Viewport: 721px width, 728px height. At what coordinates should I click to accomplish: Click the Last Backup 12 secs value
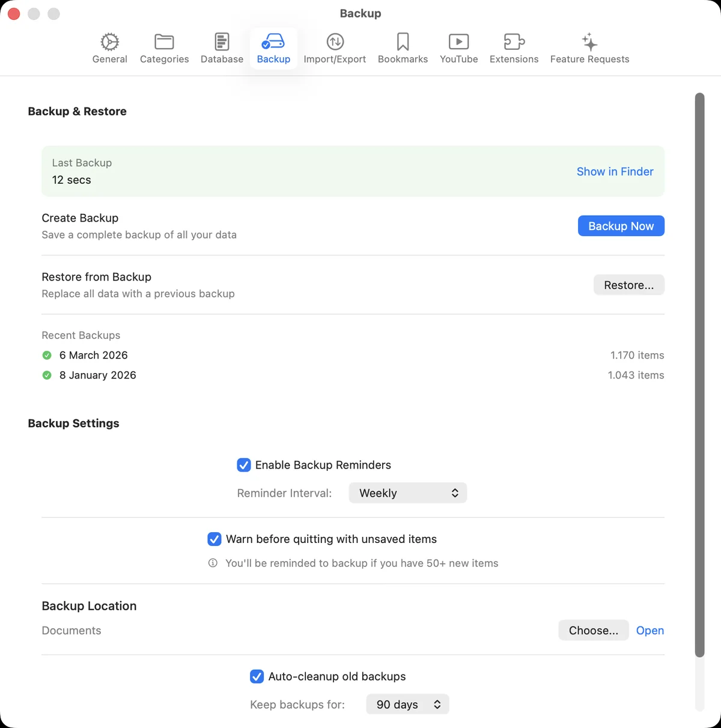pyautogui.click(x=71, y=180)
